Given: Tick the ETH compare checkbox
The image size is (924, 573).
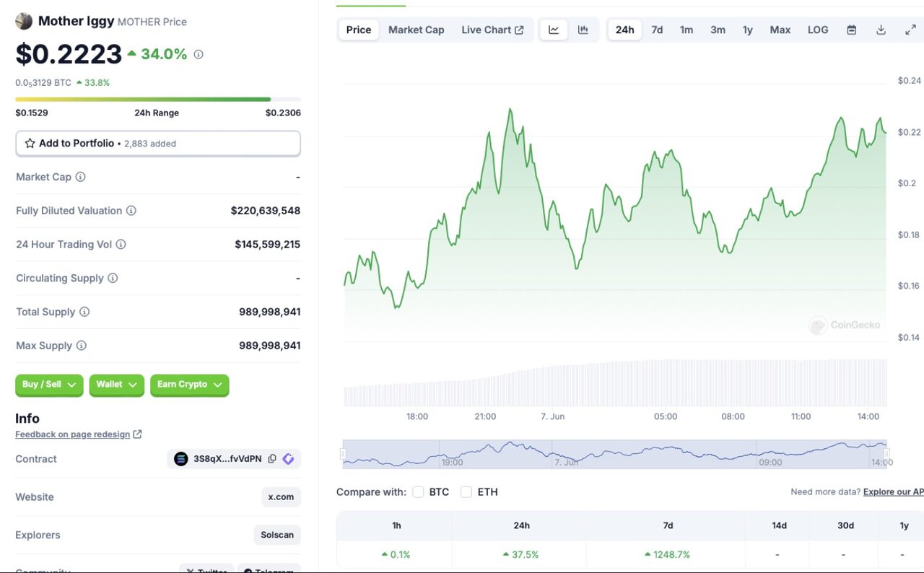Looking at the screenshot, I should pos(466,492).
